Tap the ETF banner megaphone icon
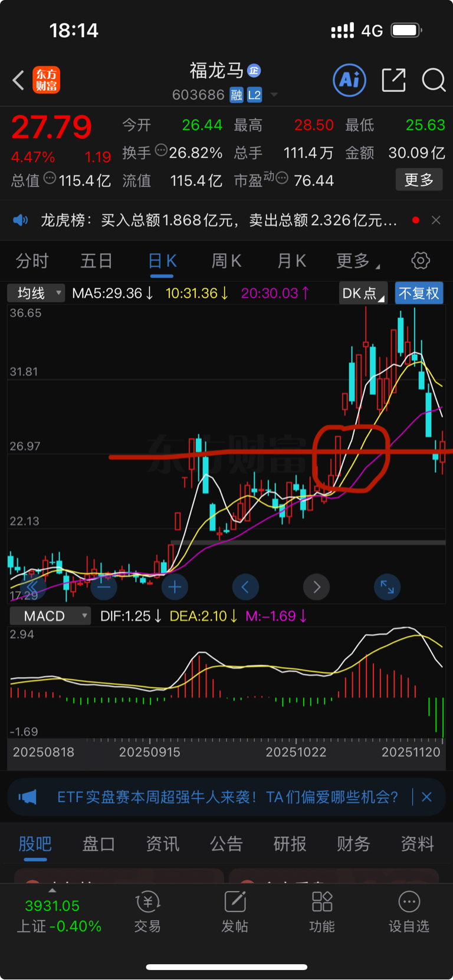Image resolution: width=453 pixels, height=980 pixels. 27,797
